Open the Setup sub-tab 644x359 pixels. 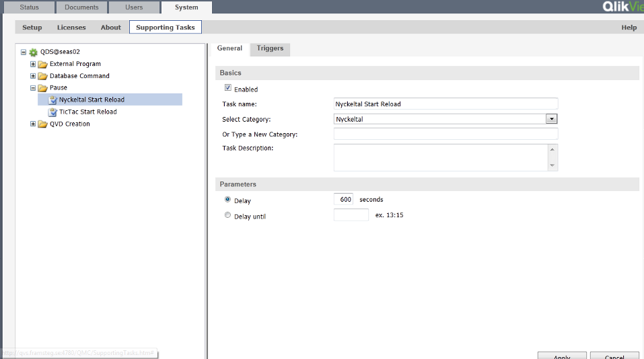point(32,27)
